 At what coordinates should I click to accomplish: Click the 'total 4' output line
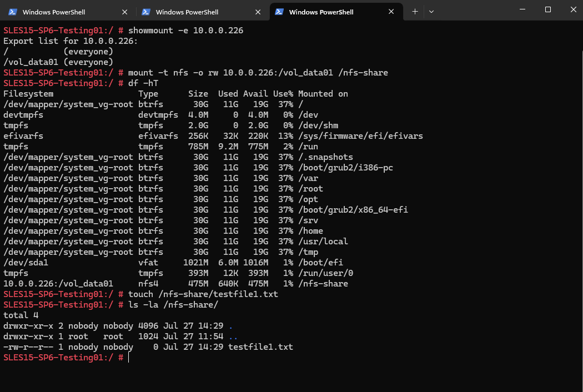tap(21, 315)
